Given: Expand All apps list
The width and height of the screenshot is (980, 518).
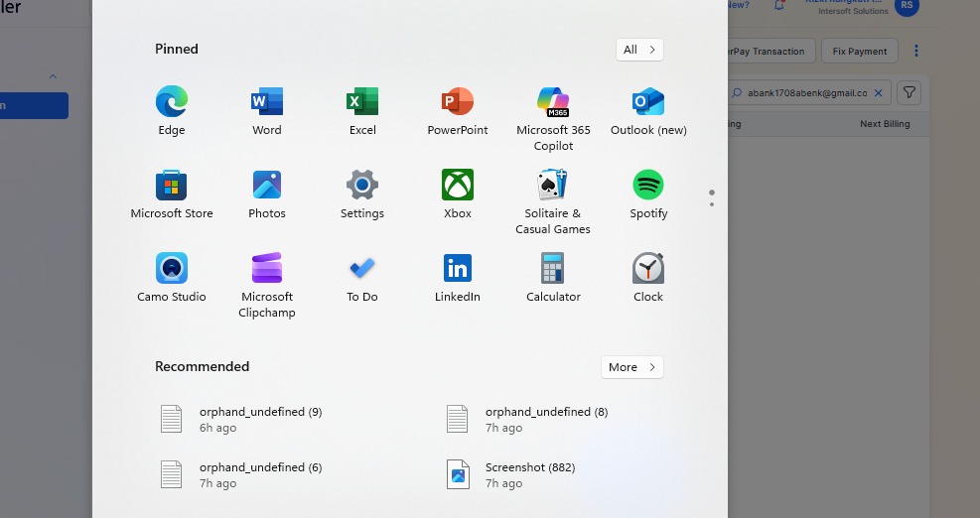Looking at the screenshot, I should tap(639, 50).
